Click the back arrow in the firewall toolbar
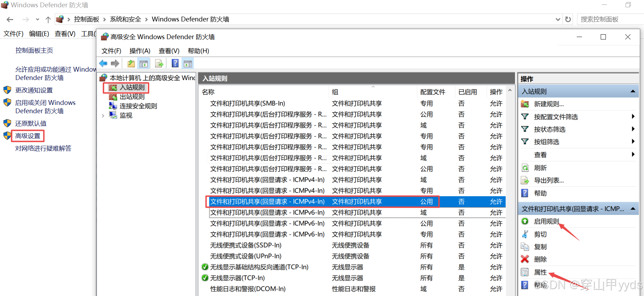This screenshot has height=296, width=644. pos(103,63)
